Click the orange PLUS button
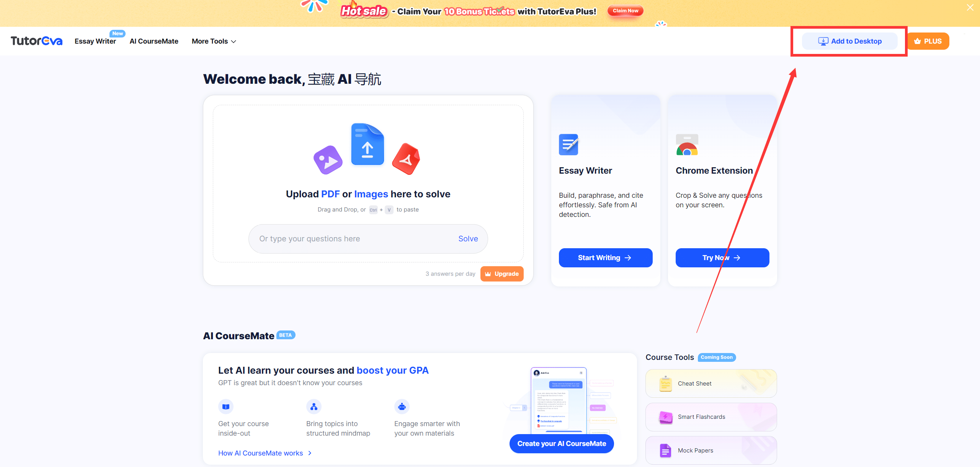 coord(928,41)
